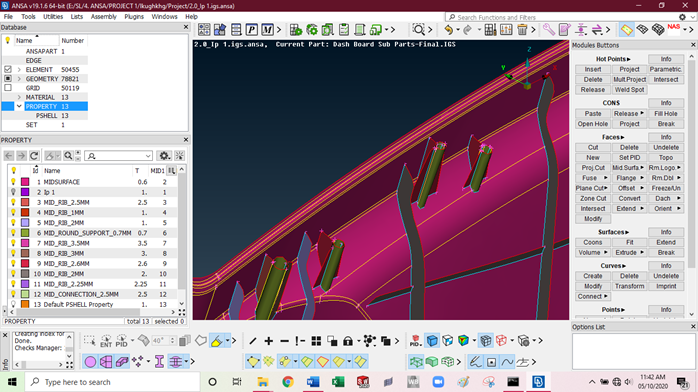Screen dimensions: 698x392
Task: Click the purple circle icon in bottom toolbar
Action: point(90,362)
